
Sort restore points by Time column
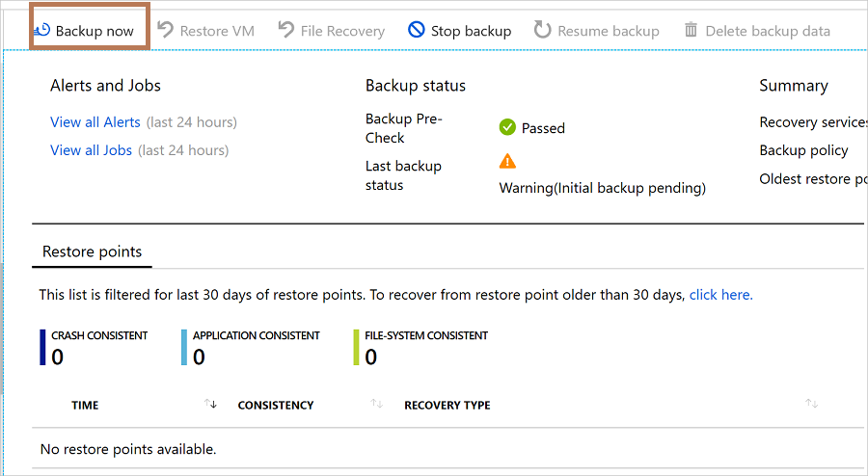tap(211, 405)
